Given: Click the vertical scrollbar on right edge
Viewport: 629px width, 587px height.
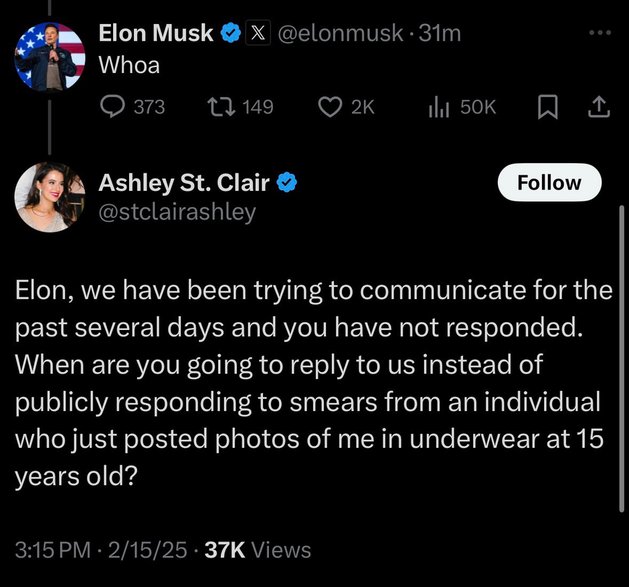Looking at the screenshot, I should click(621, 358).
